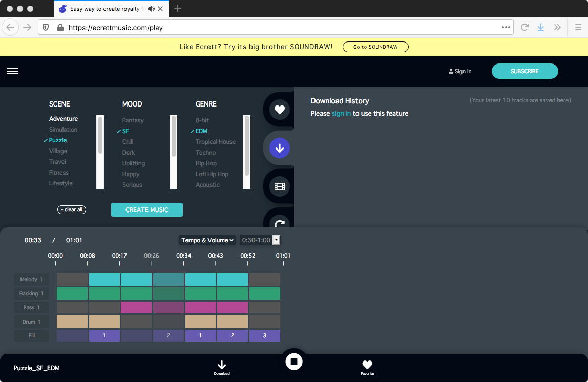Click the SUBSCRIBE button
The width and height of the screenshot is (588, 382).
pyautogui.click(x=524, y=71)
